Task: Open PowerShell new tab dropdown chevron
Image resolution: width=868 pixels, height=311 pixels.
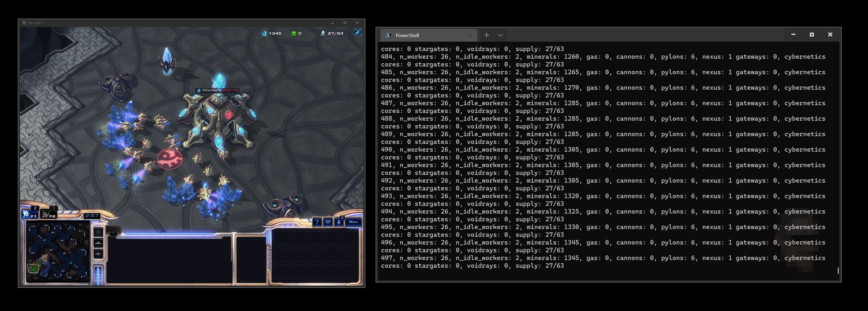Action: (500, 35)
